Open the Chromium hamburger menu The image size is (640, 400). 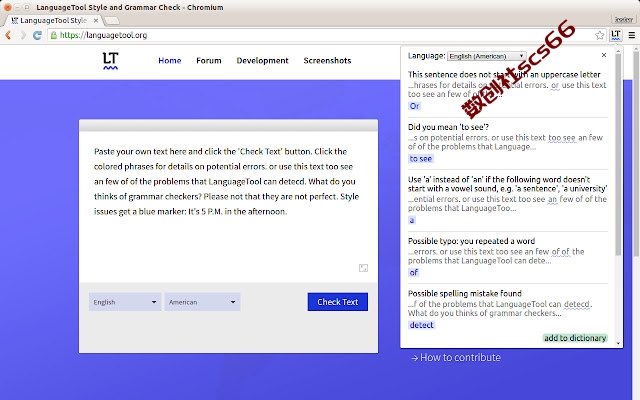[x=631, y=36]
